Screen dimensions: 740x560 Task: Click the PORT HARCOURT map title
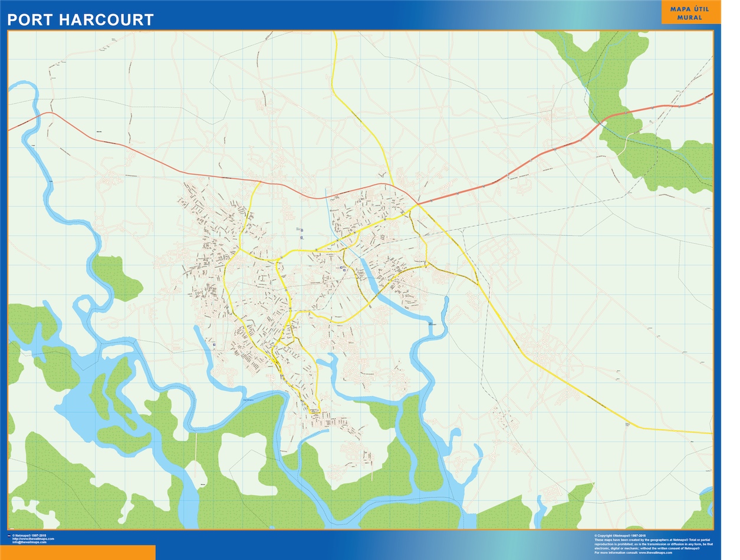point(80,19)
